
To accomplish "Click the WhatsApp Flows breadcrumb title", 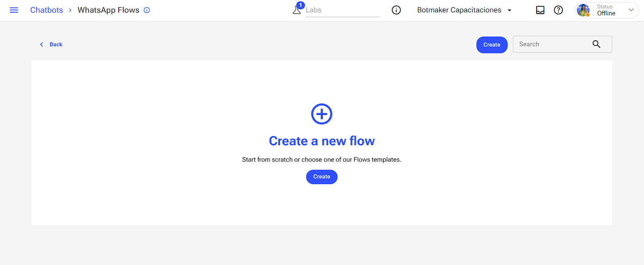I will [108, 10].
